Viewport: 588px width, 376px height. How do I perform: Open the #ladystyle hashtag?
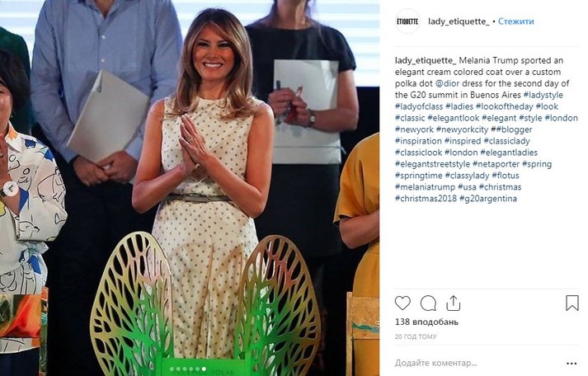click(x=543, y=95)
